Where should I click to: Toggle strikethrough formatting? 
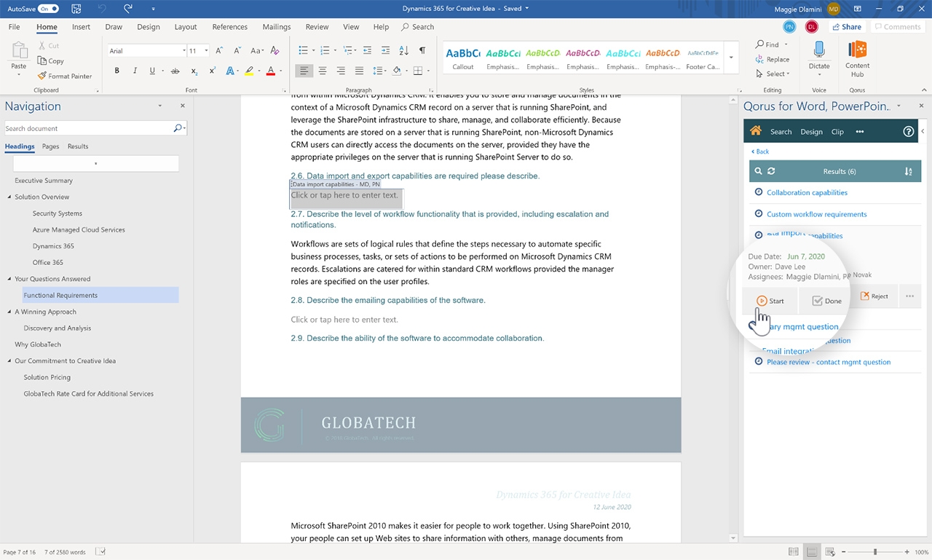175,71
